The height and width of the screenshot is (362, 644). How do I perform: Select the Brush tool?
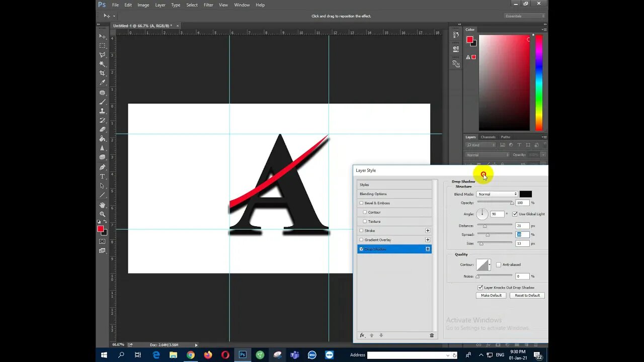[103, 102]
